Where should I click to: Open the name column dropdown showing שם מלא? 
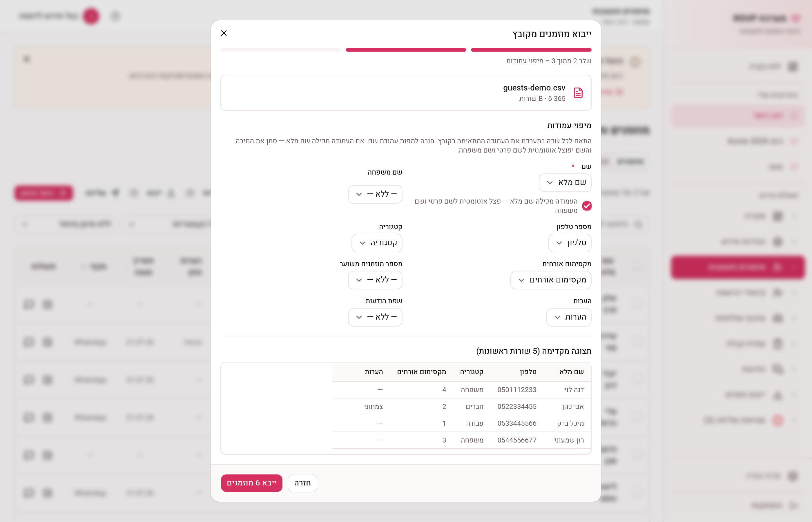(x=565, y=182)
